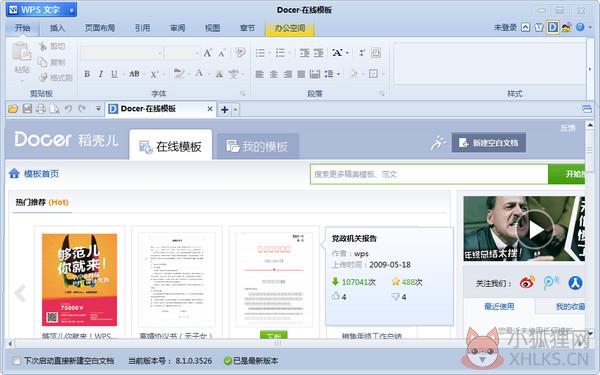Align text left in paragraph group
The width and height of the screenshot is (600, 375).
(259, 74)
